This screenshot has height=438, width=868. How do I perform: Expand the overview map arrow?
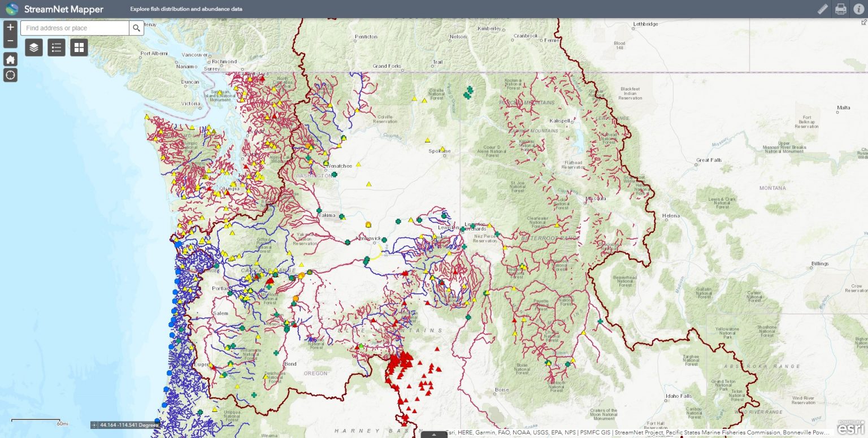(863, 23)
